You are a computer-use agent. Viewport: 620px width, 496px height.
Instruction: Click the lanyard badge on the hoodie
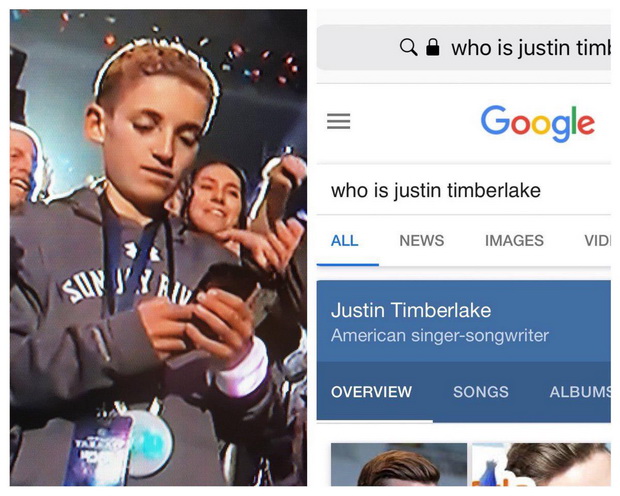point(99,449)
